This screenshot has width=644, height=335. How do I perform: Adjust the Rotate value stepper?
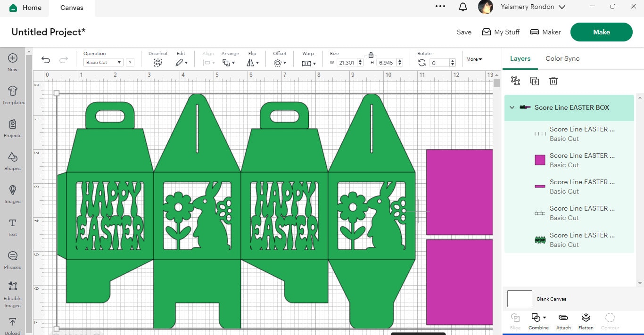(x=453, y=62)
